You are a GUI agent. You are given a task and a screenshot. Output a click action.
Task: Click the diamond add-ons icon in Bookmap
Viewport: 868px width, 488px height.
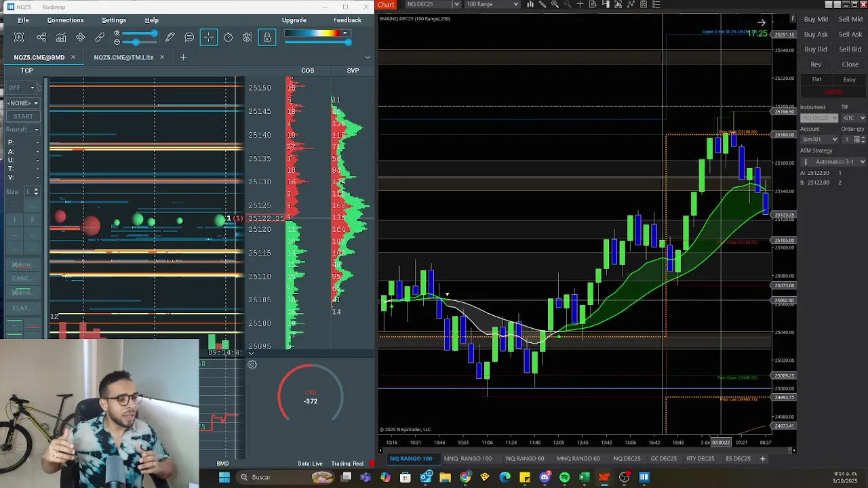81,37
